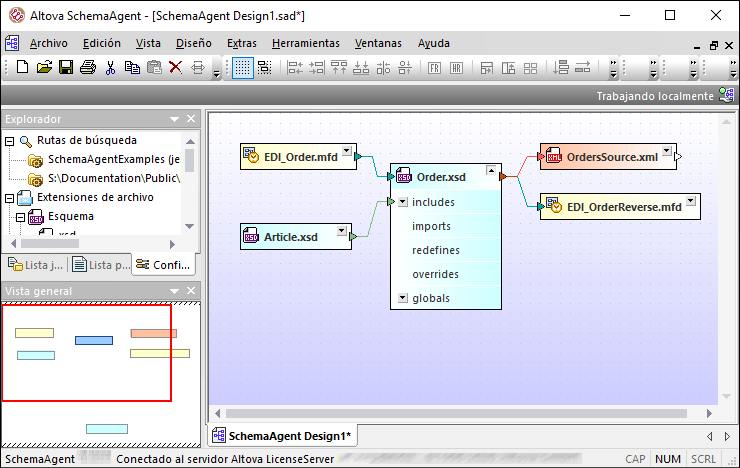Click the Cut scissors icon
Viewport: 740px width, 468px height.
[110, 68]
